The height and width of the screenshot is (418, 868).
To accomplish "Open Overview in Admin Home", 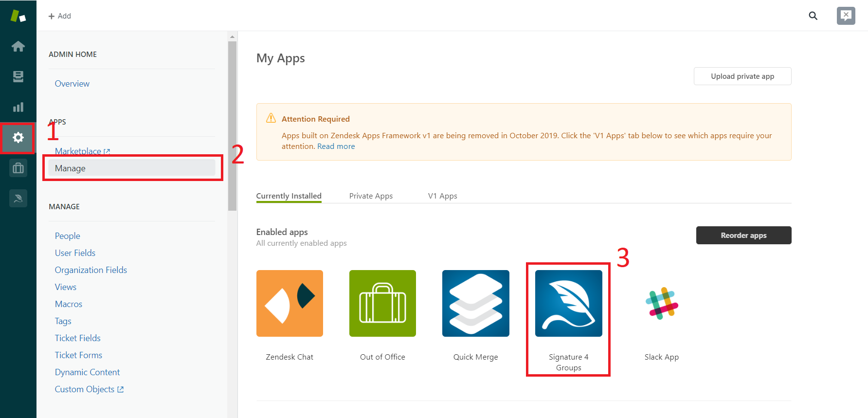I will [72, 84].
